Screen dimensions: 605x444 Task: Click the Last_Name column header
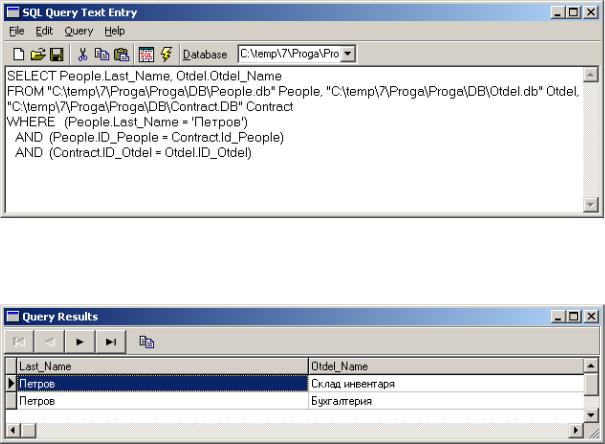[x=162, y=366]
